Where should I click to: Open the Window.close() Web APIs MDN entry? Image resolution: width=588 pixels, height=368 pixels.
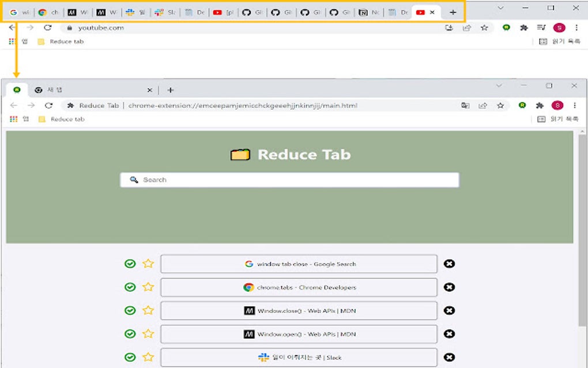(x=300, y=310)
